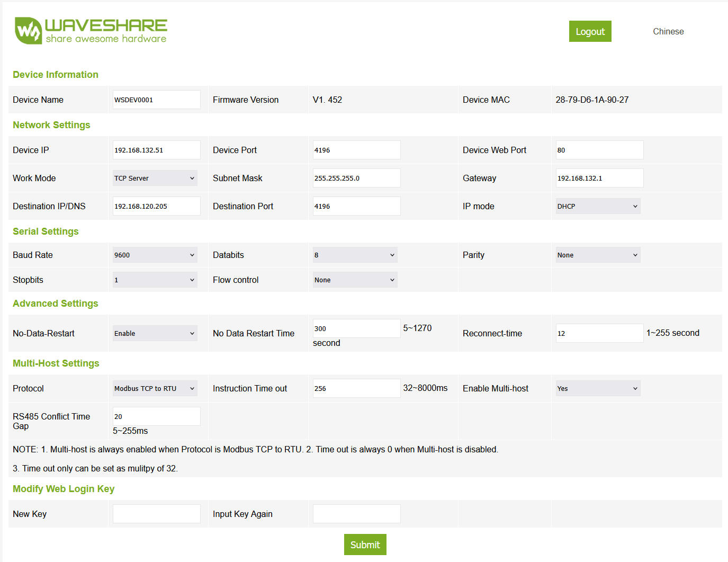The width and height of the screenshot is (728, 562).
Task: Click the Waveshare logo
Action: [x=91, y=31]
